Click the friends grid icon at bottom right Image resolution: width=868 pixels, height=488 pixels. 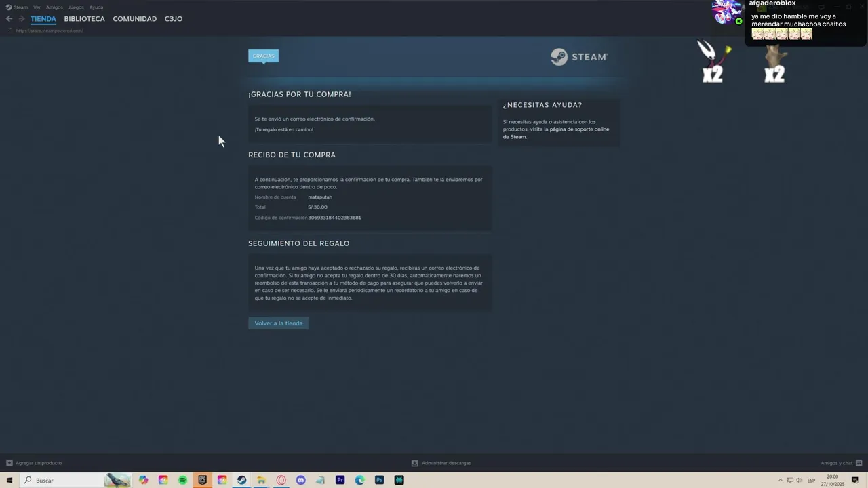859,463
